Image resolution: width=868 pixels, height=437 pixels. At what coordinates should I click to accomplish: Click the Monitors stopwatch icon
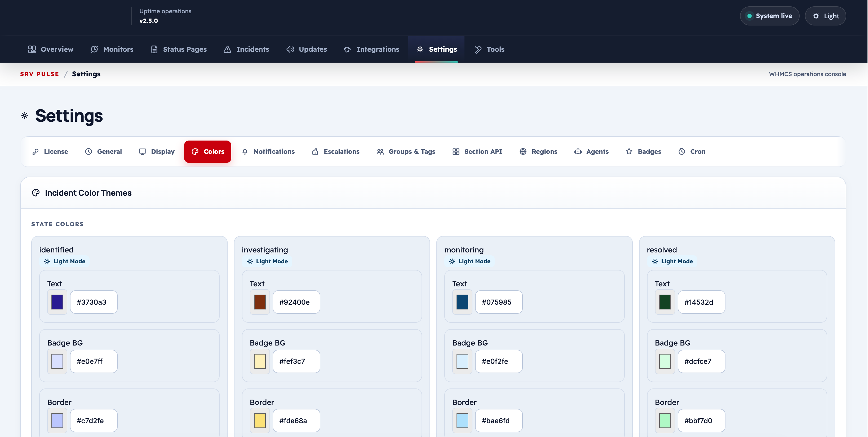(94, 49)
